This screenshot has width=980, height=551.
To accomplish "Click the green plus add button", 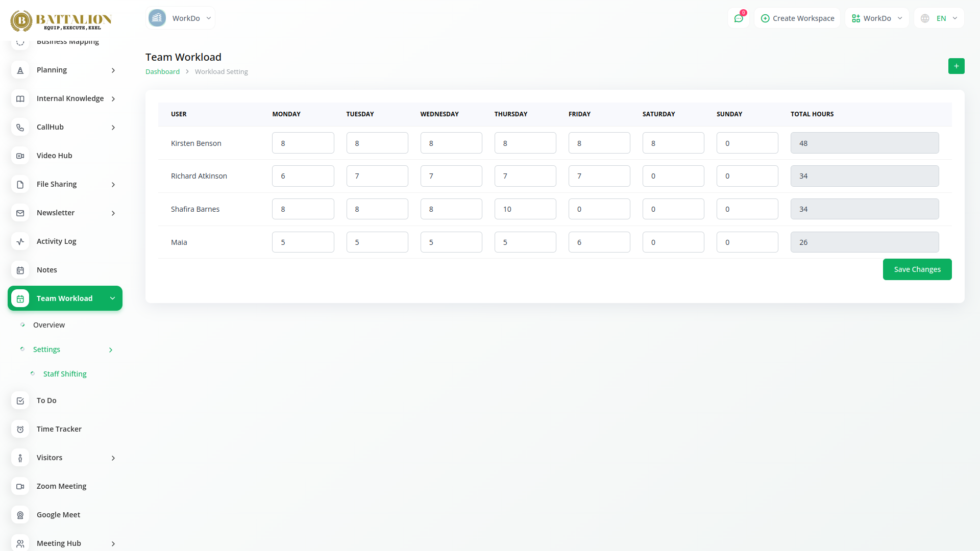I will click(956, 66).
